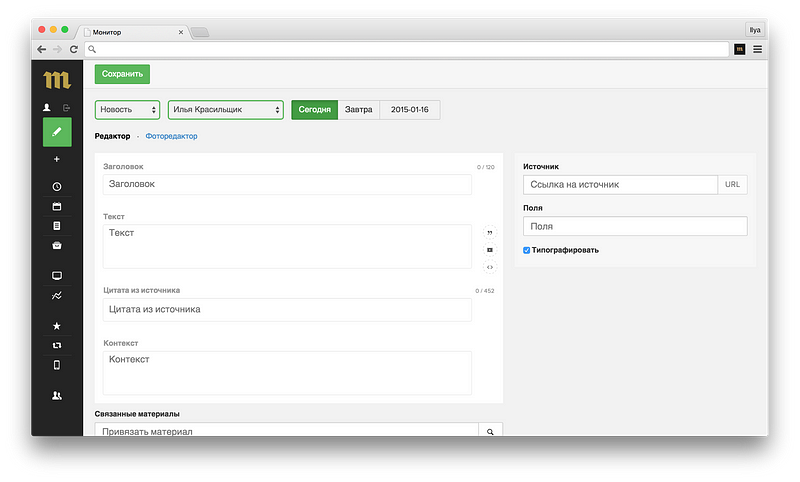Open the mobile phone icon in sidebar
Viewport: 800px width, 482px height.
pyautogui.click(x=57, y=365)
